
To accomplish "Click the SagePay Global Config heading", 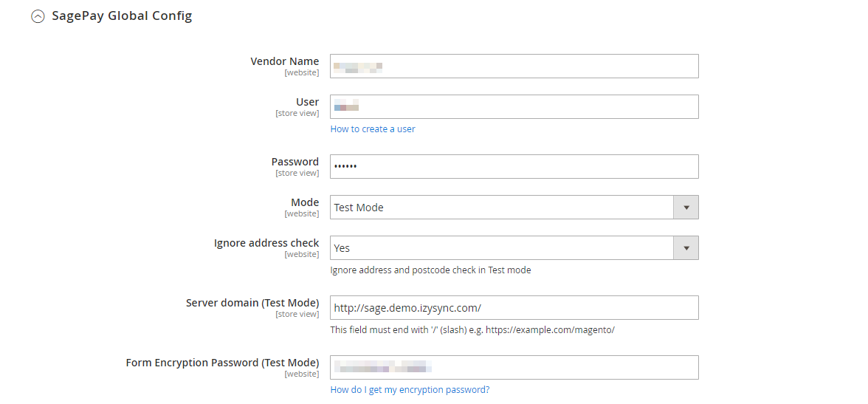I will pos(122,16).
